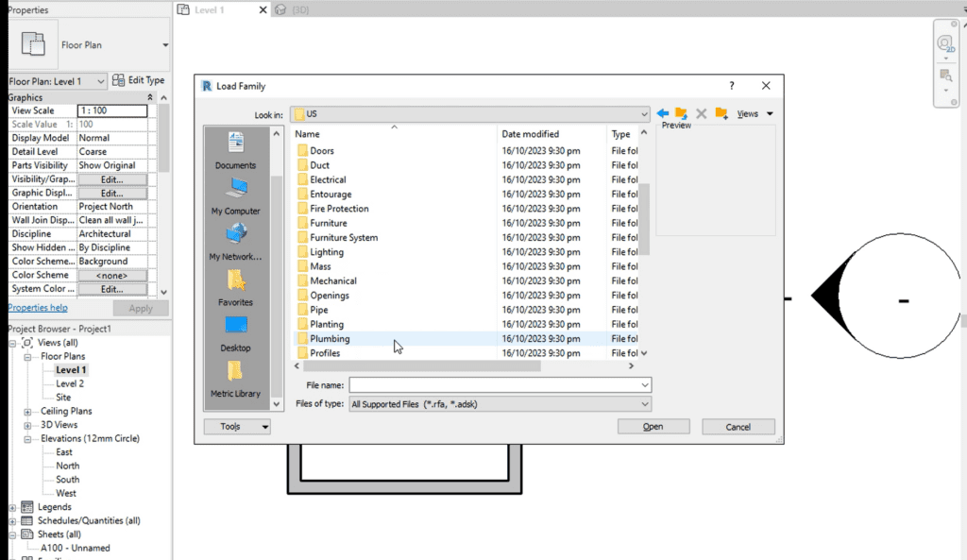Open Documents shortcut in places sidebar
The height and width of the screenshot is (560, 967).
[235, 149]
